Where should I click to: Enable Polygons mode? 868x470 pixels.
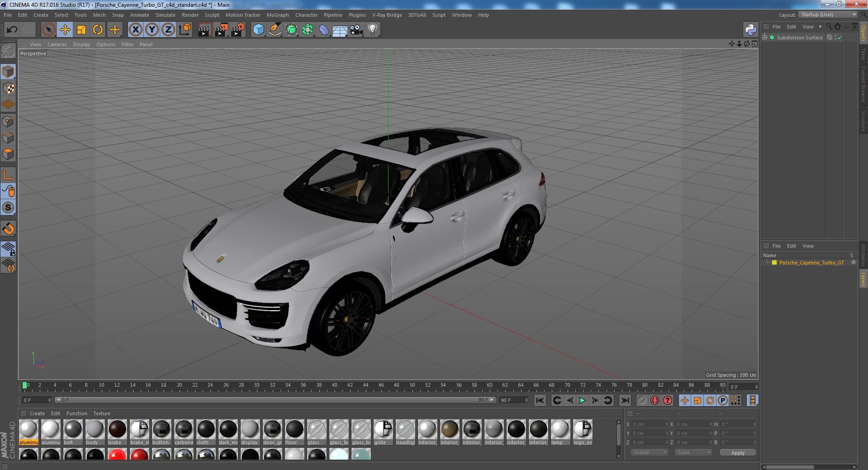[x=8, y=154]
